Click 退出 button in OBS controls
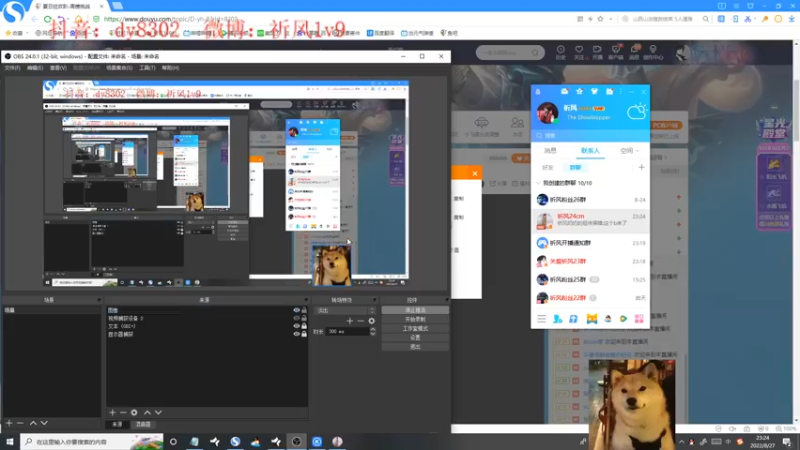The width and height of the screenshot is (800, 450). (415, 347)
